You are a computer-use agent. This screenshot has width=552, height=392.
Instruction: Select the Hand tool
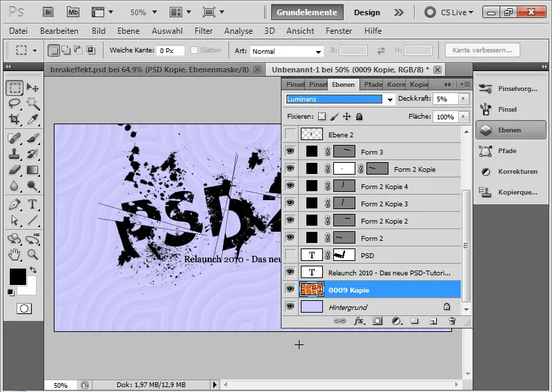pyautogui.click(x=14, y=254)
